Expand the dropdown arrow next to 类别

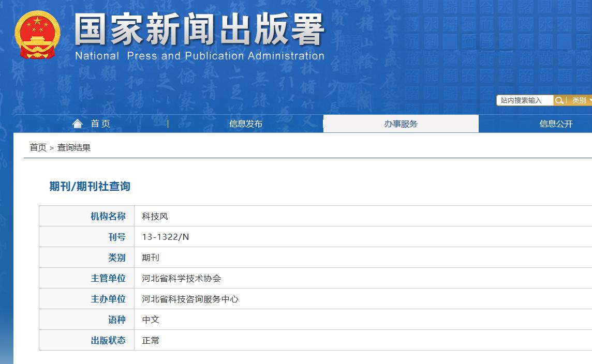pyautogui.click(x=589, y=100)
